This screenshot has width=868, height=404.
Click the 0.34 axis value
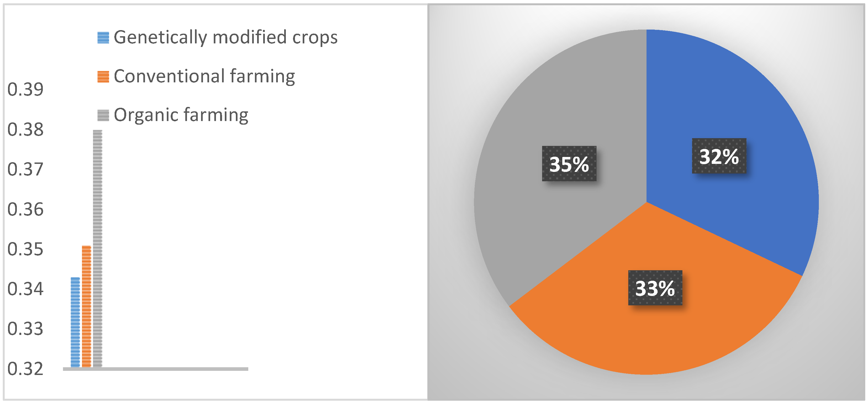(26, 289)
